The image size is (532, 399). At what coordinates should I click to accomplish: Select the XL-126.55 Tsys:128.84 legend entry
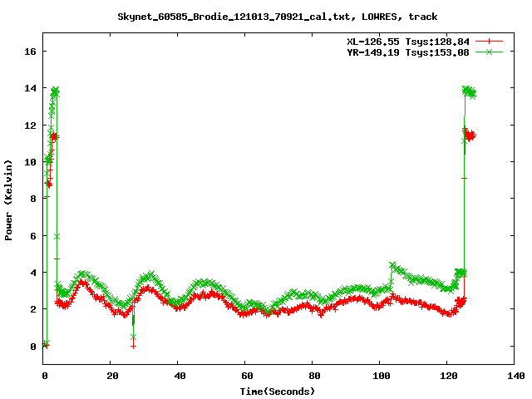[x=408, y=42]
